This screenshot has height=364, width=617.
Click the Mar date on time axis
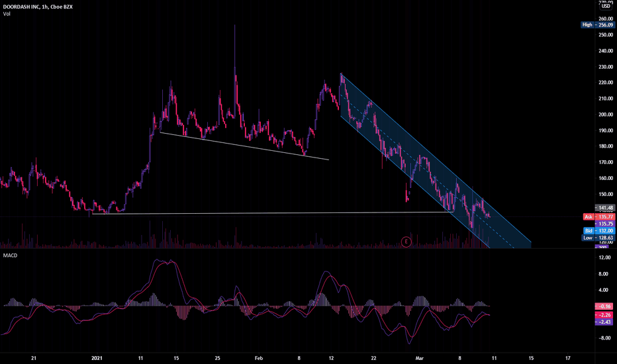tap(420, 358)
